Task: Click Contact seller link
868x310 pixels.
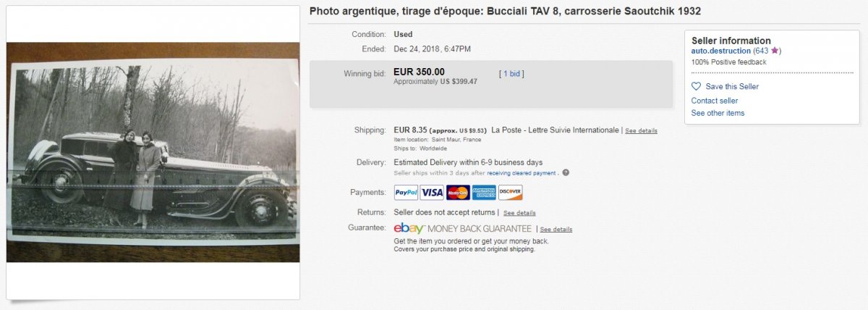Action: point(715,101)
